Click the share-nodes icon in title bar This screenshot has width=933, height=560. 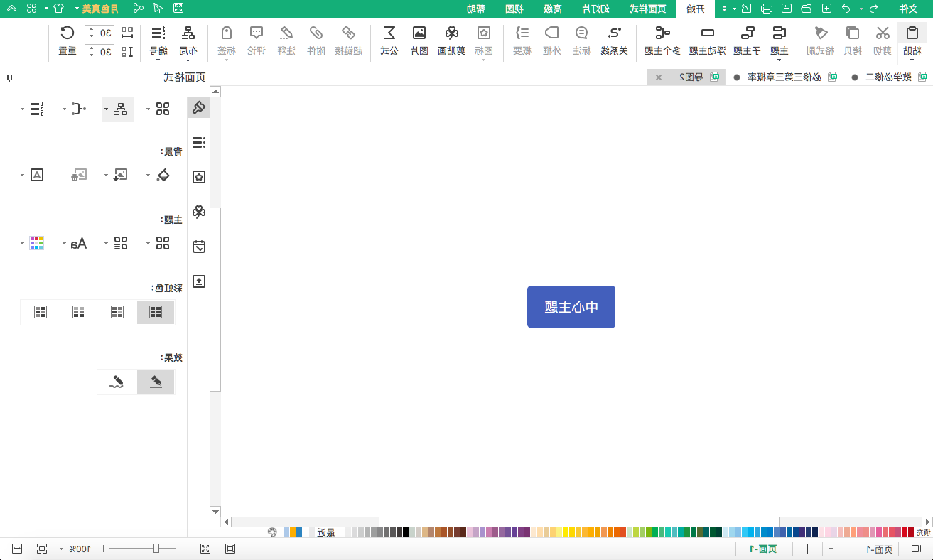[138, 9]
